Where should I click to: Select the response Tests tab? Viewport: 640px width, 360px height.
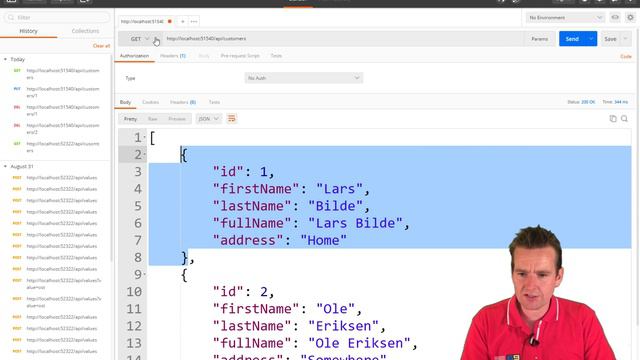(x=214, y=102)
